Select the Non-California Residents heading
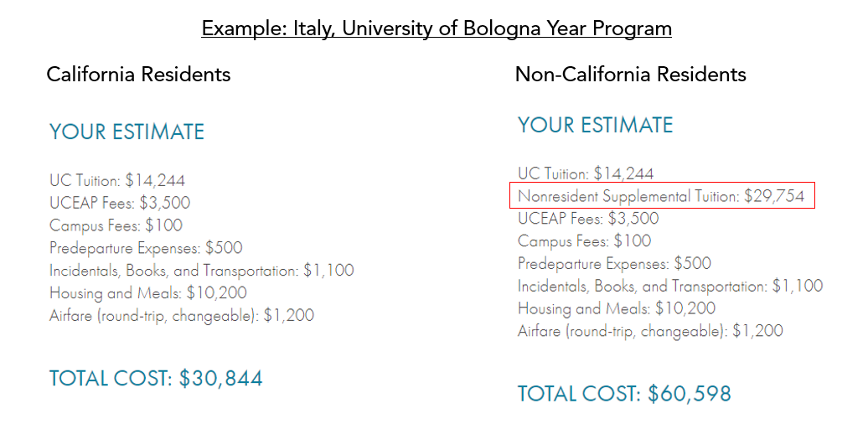The height and width of the screenshot is (424, 868). (x=631, y=75)
